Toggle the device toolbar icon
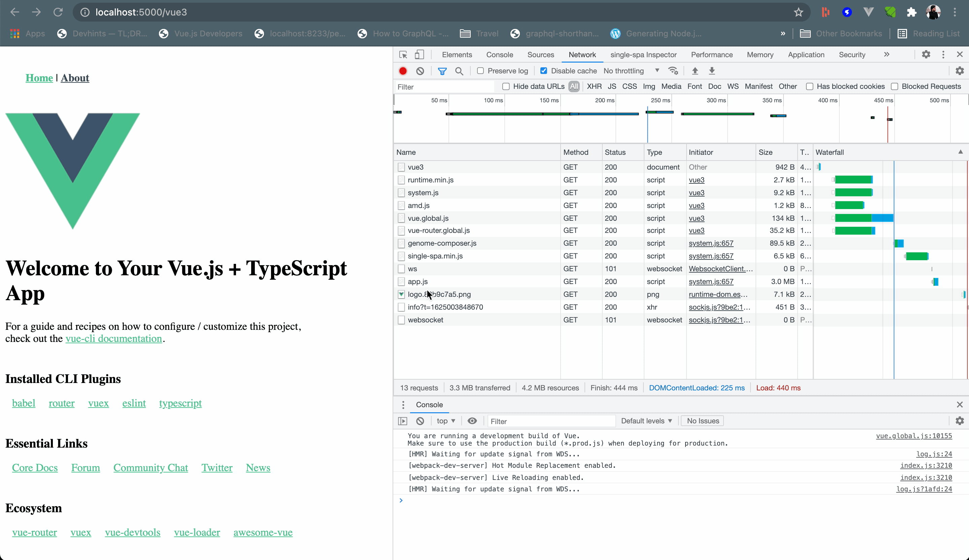 click(x=419, y=55)
